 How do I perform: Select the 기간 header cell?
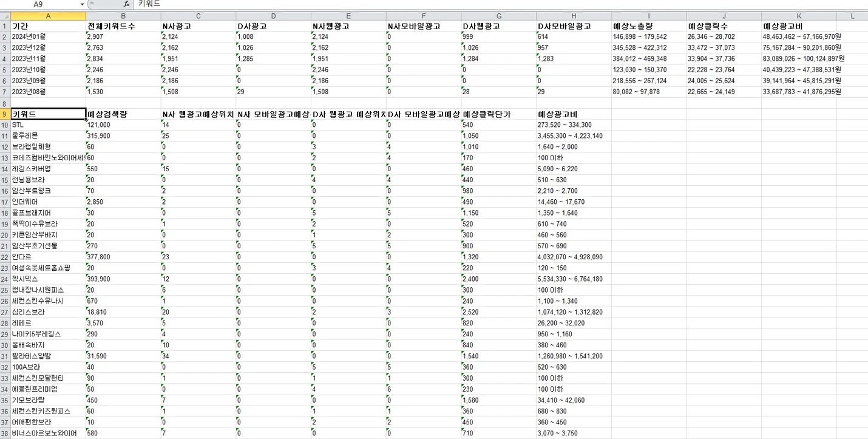point(48,26)
